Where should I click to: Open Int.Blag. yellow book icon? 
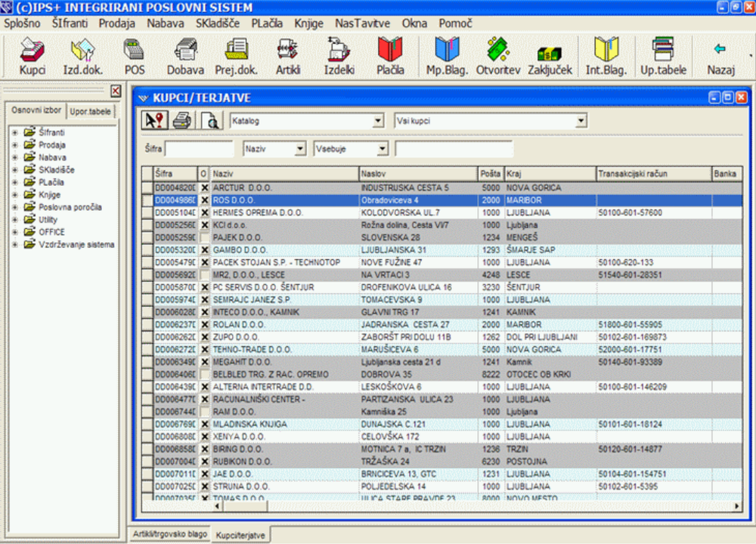point(606,50)
